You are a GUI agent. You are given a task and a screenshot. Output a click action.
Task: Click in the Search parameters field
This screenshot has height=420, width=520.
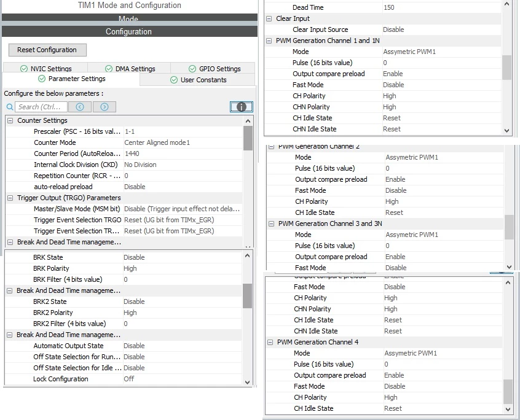(41, 107)
